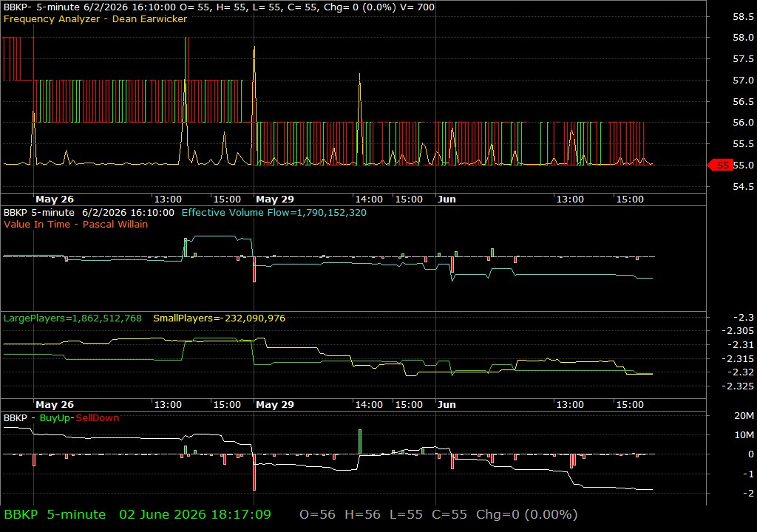Select 'Value In Time - Pascal Willain' label

click(x=76, y=224)
